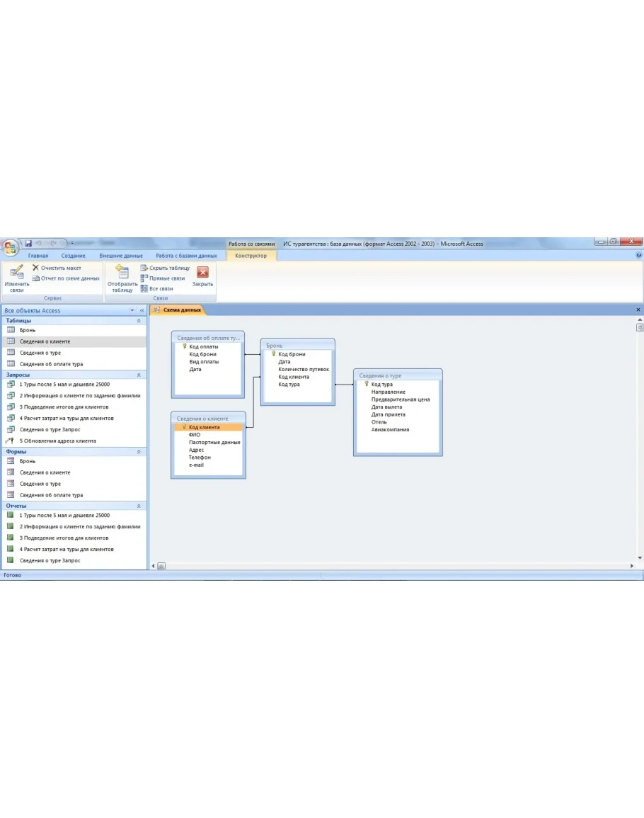
Task: Open Отчет по схеме данных
Action: coord(69,278)
